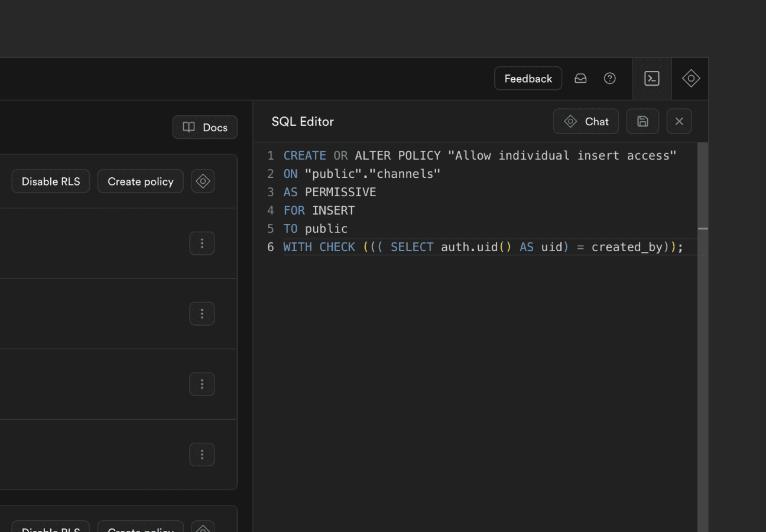The width and height of the screenshot is (766, 532).
Task: Save the SQL snippet with floppy disk icon
Action: [x=643, y=121]
